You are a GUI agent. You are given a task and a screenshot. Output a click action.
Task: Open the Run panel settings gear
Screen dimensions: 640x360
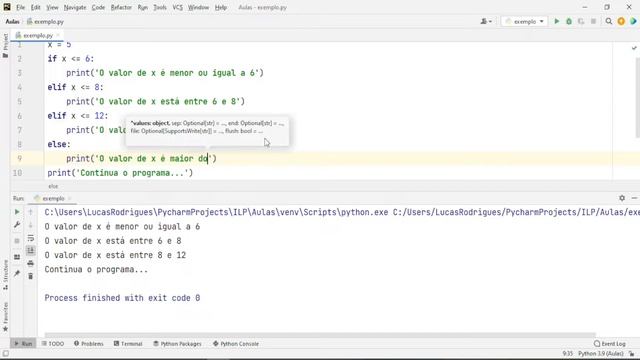[x=622, y=198]
